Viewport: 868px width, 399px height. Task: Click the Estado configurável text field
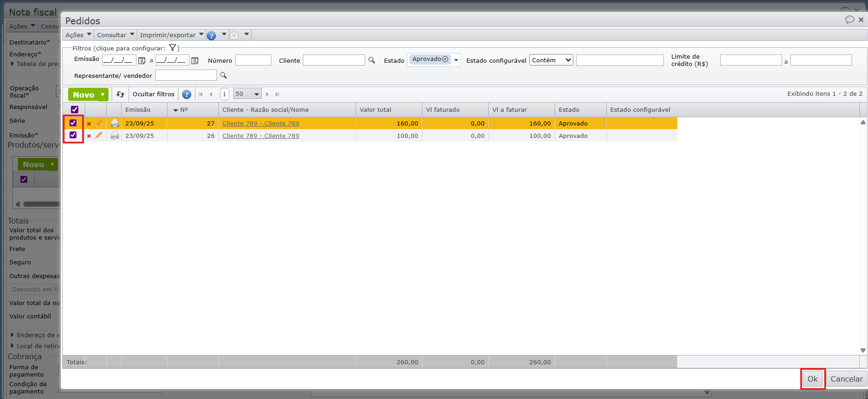pyautogui.click(x=620, y=60)
